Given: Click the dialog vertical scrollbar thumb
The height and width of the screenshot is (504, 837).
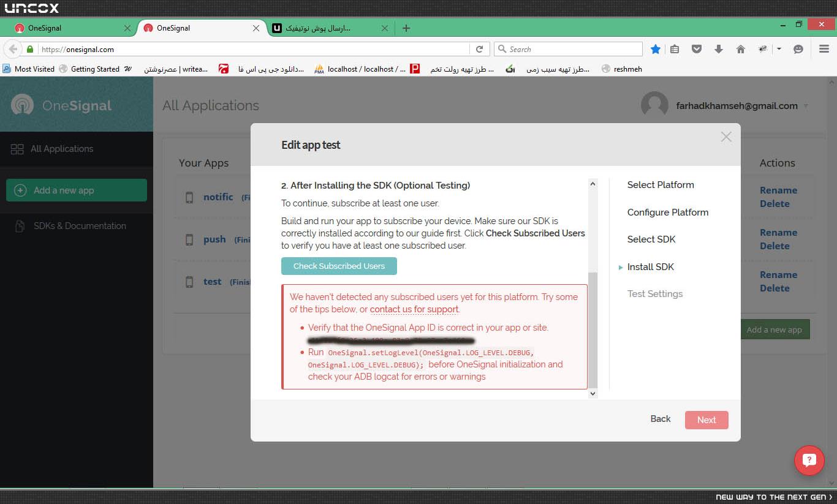Looking at the screenshot, I should point(593,331).
